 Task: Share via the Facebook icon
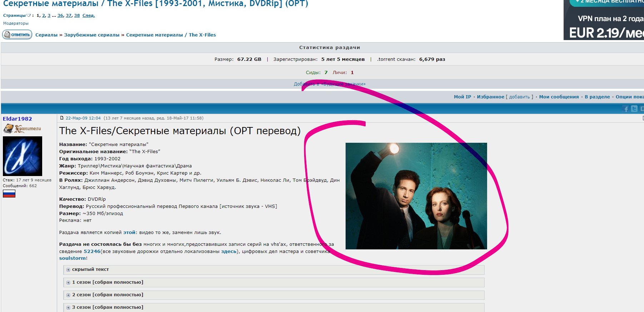(x=625, y=109)
